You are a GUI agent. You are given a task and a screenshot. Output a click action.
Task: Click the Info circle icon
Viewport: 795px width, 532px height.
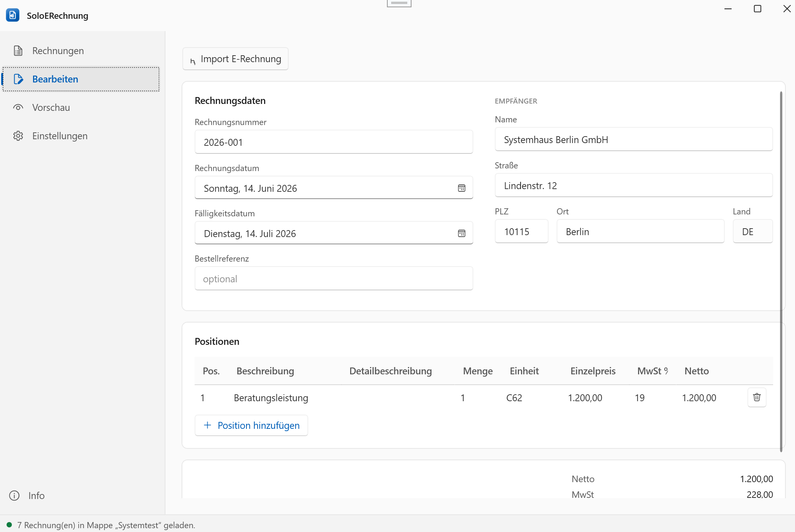point(14,496)
